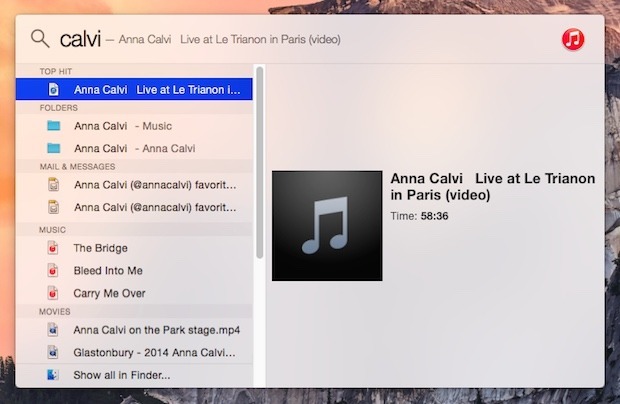Open Glastonbury - 2014 Anna Calvi movie result

(156, 352)
